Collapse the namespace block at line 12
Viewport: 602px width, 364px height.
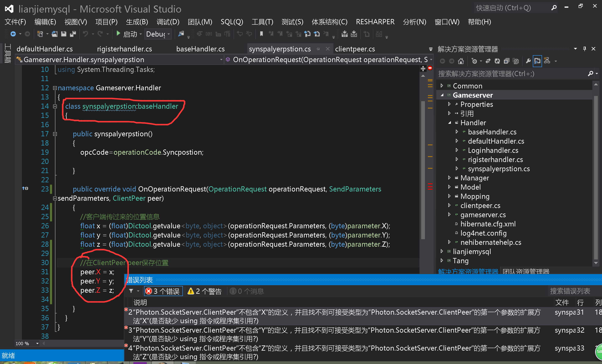click(55, 88)
